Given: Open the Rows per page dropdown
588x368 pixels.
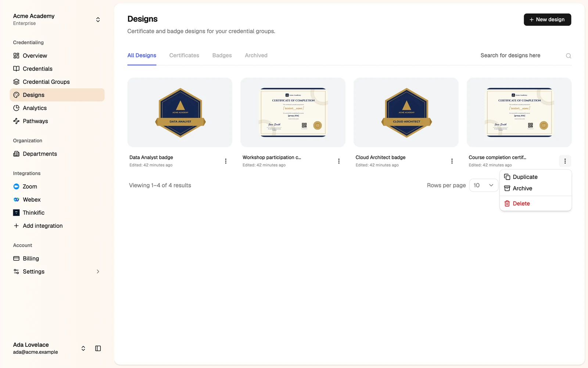Looking at the screenshot, I should point(484,185).
